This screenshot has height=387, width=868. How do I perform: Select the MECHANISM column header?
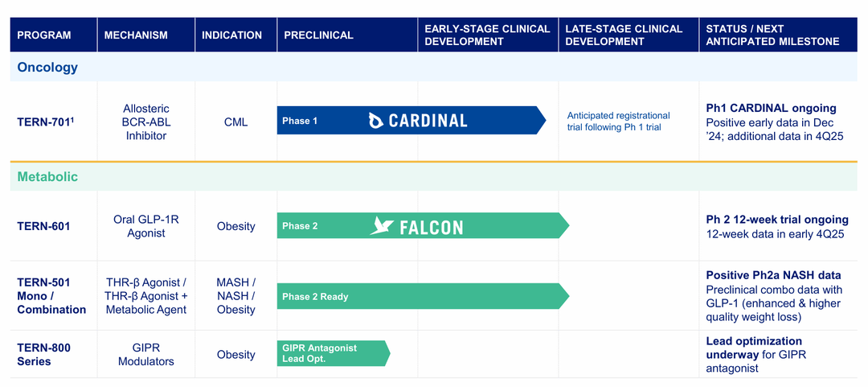click(136, 35)
